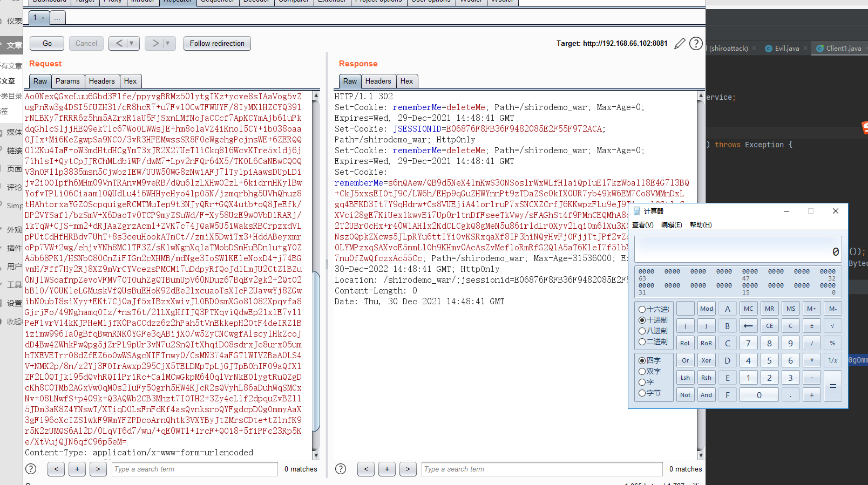Click Follow redirection button
Viewport: 868px width, 485px height.
[x=217, y=43]
